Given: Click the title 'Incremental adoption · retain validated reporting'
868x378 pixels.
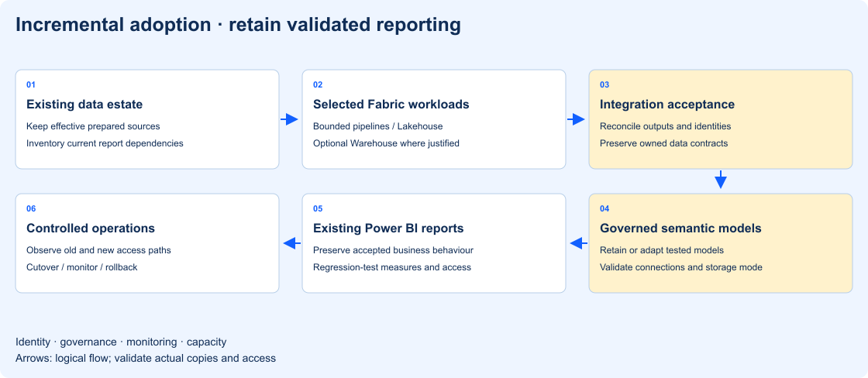Looking at the screenshot, I should (x=238, y=25).
